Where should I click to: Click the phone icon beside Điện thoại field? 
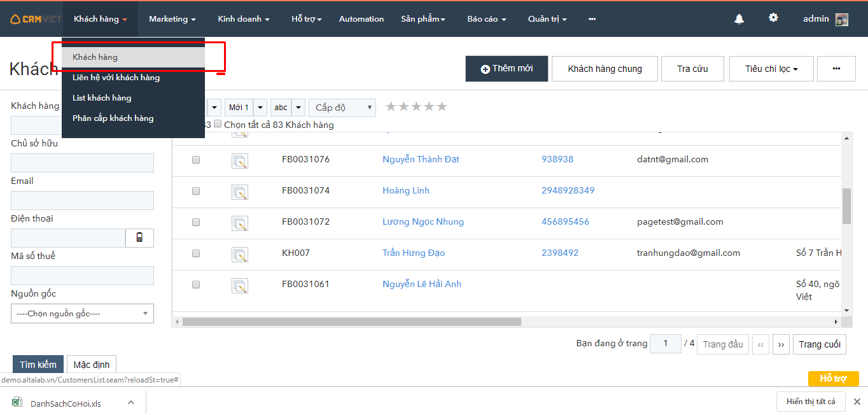coord(139,238)
